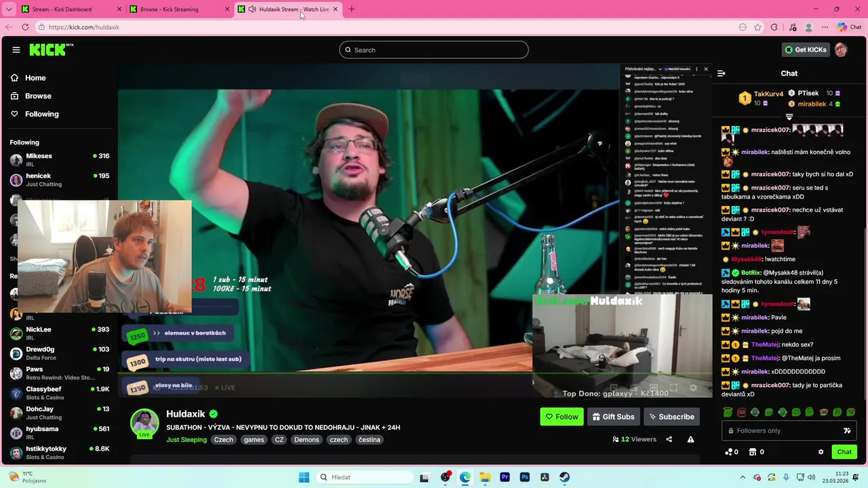The image size is (868, 488).
Task: Open Paws channel in sidebar
Action: pos(60,373)
